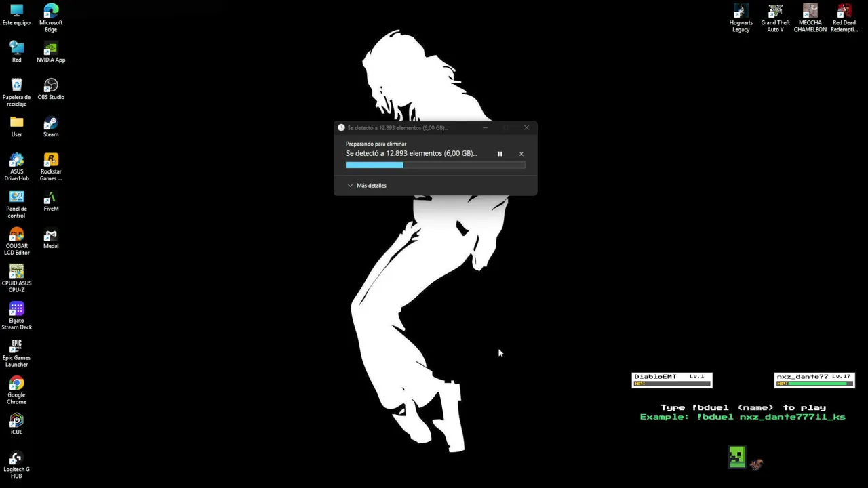Launch Microsoft Edge from the desktop
Image resolution: width=868 pixels, height=488 pixels.
click(51, 18)
